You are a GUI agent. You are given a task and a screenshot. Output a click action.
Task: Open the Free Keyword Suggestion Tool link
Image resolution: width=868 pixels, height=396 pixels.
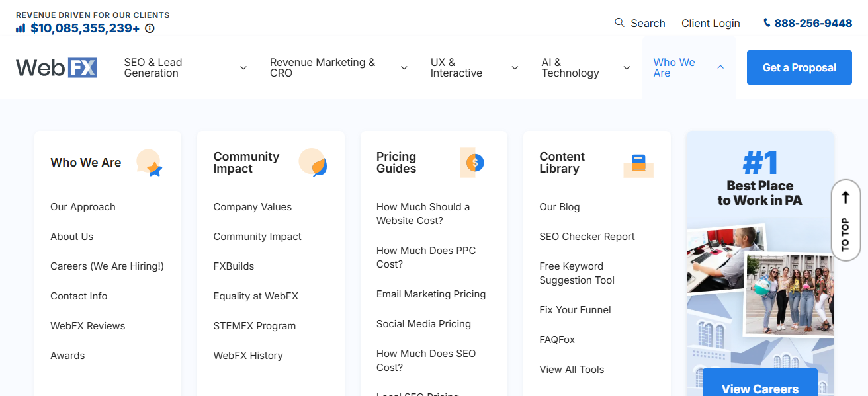click(577, 273)
